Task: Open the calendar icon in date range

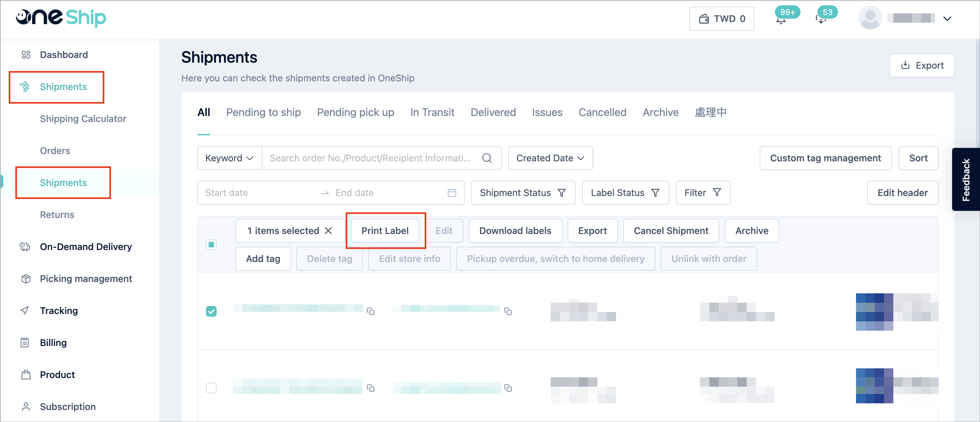Action: pos(452,193)
